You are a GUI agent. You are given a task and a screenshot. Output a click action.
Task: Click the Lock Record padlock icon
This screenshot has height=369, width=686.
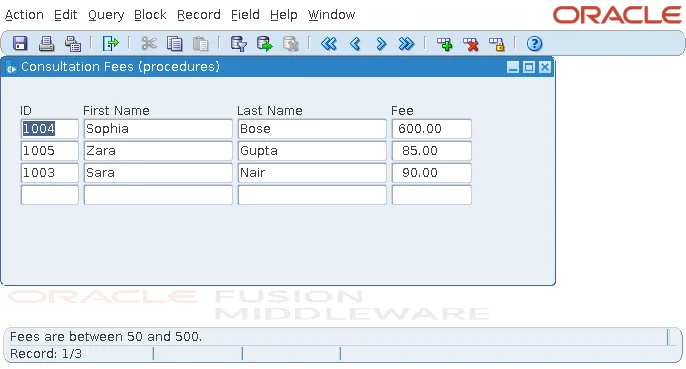tap(497, 44)
